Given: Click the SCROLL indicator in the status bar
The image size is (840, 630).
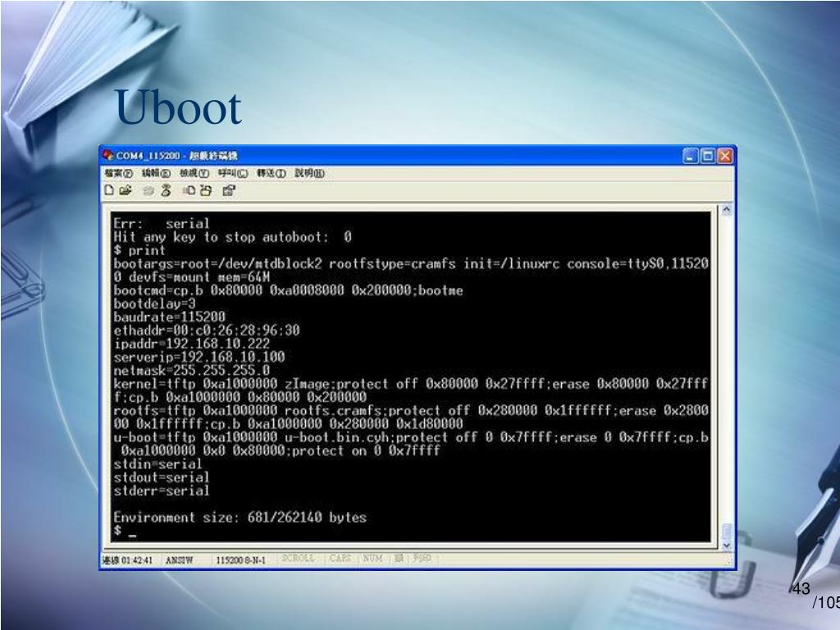Looking at the screenshot, I should (x=299, y=558).
